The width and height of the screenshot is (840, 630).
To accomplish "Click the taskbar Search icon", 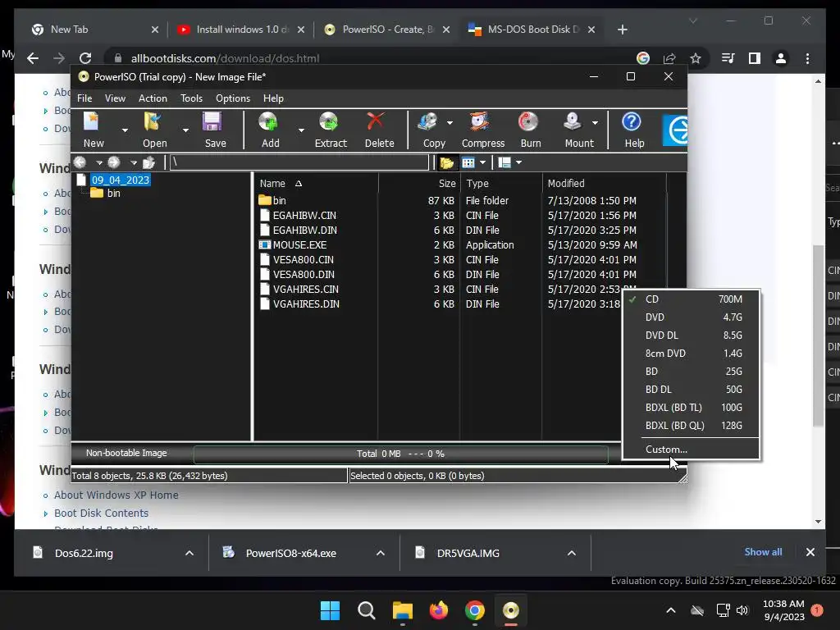I will [x=367, y=610].
